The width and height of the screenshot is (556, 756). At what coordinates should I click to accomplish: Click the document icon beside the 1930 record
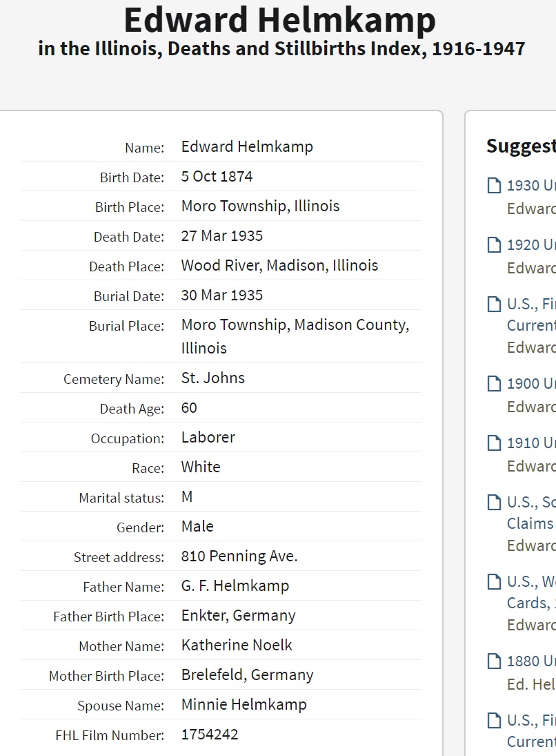point(494,185)
